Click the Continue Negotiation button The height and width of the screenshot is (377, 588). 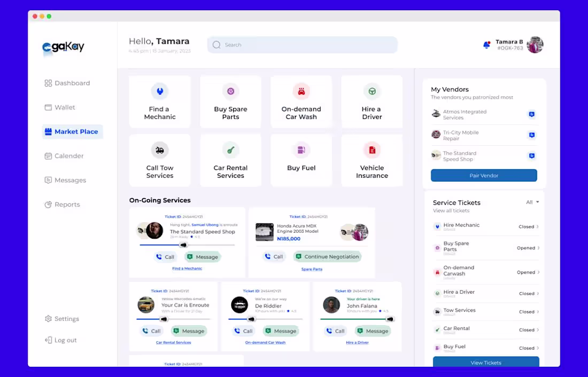(327, 256)
